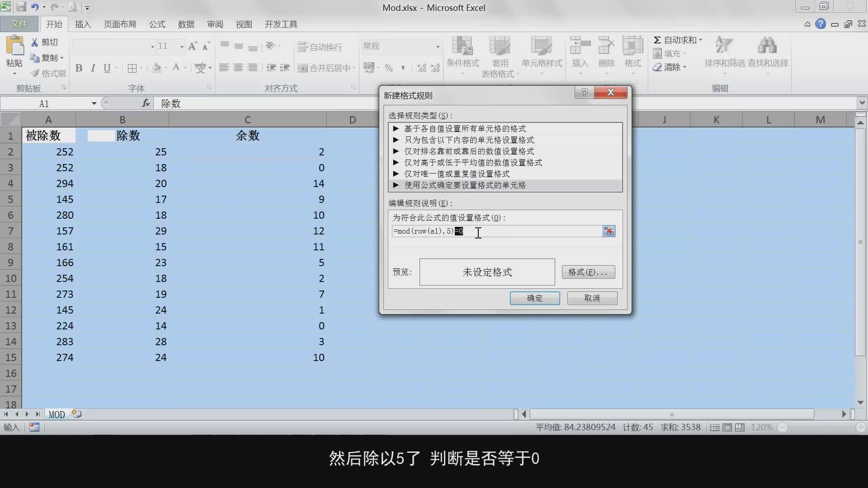Click the 格式(F)... button
This screenshot has width=868, height=488.
coord(588,272)
